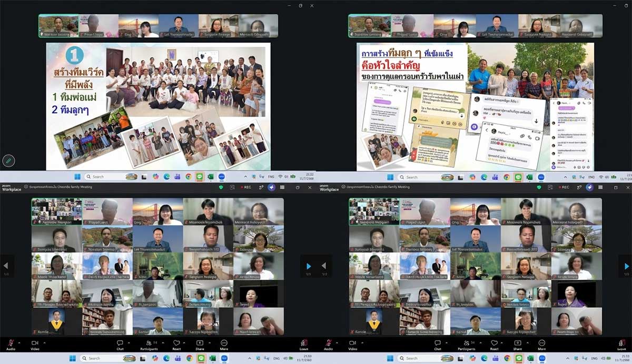Select the Ong thumbnail in upper-left participant strip
632x364 pixels.
click(138, 26)
